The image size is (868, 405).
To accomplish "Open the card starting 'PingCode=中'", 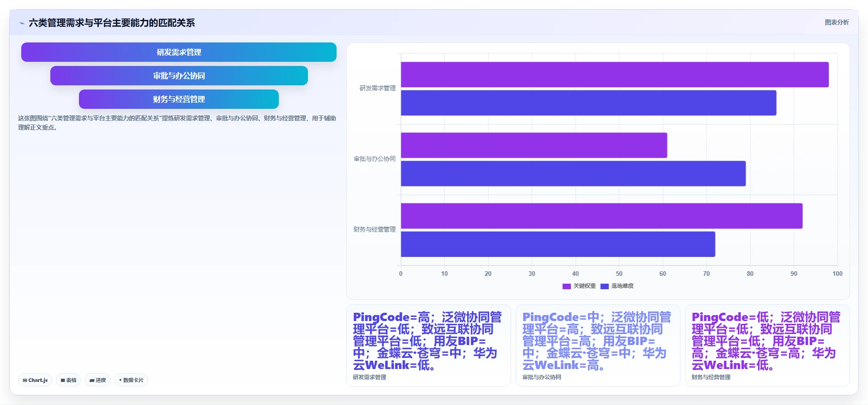I will coord(598,345).
